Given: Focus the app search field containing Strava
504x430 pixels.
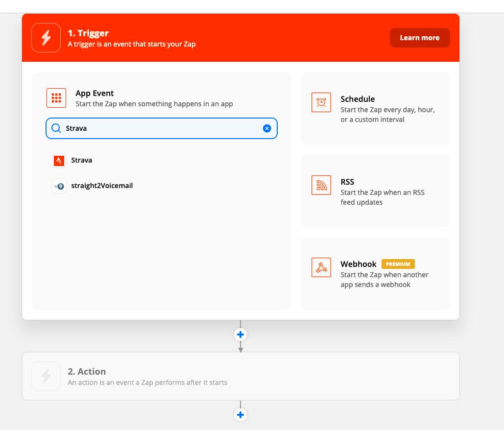Looking at the screenshot, I should pyautogui.click(x=162, y=128).
